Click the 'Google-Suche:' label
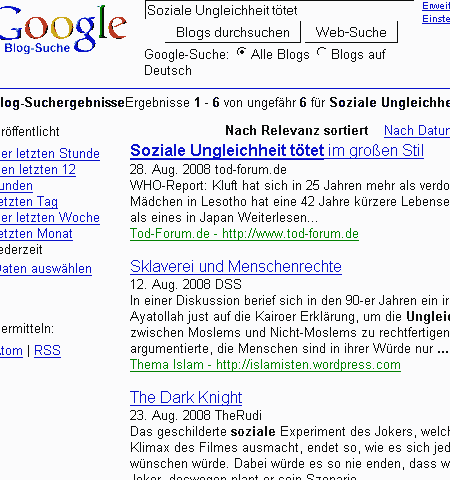This screenshot has width=450, height=480. tap(187, 54)
